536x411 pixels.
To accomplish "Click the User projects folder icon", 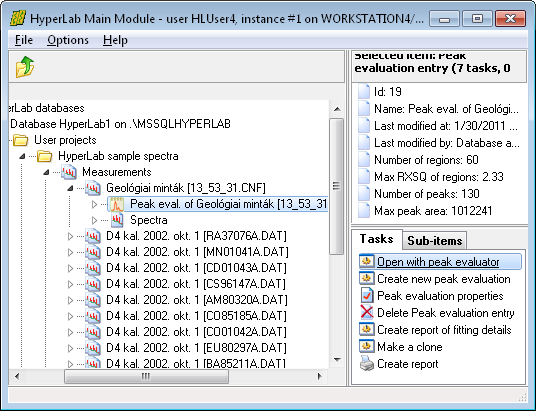I will (21, 140).
